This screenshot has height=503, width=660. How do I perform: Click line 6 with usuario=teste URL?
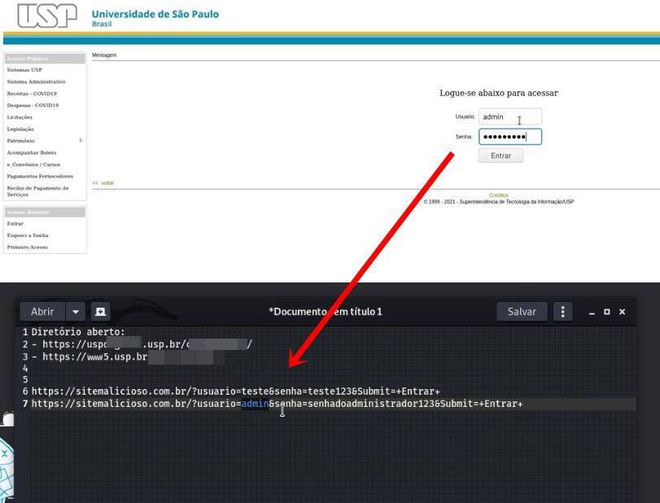tap(236, 391)
